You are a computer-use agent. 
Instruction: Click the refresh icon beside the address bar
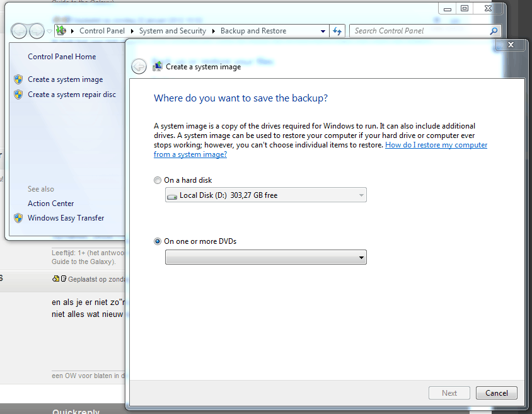(x=337, y=30)
